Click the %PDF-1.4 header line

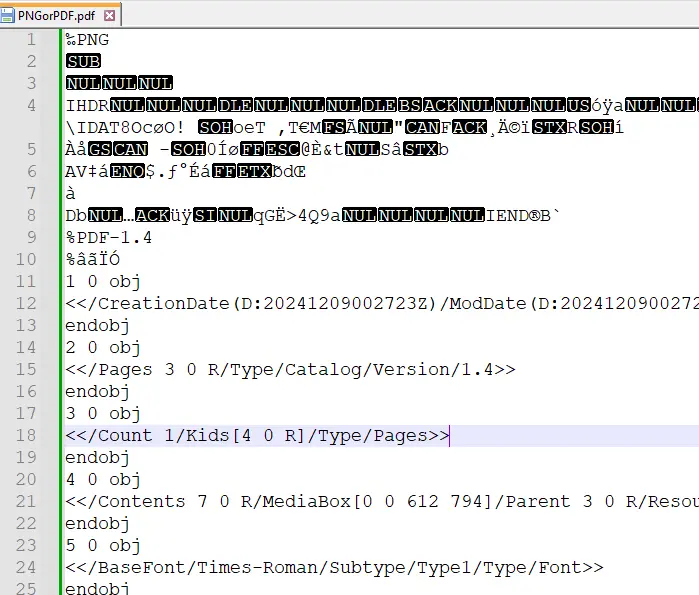point(109,238)
